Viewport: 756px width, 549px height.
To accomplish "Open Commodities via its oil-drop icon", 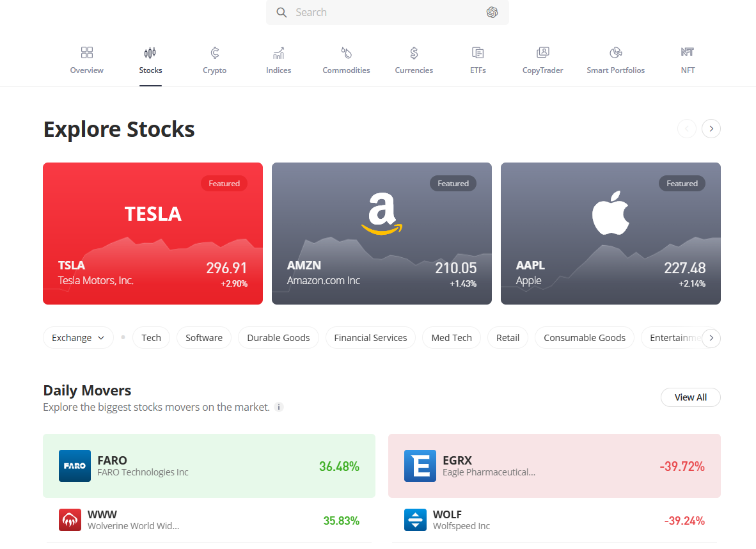I will tap(346, 54).
